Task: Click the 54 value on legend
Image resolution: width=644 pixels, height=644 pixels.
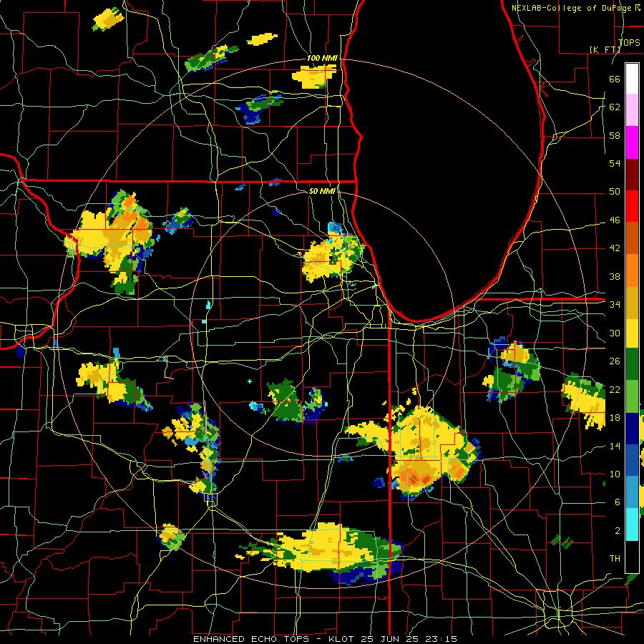Action: 615,163
